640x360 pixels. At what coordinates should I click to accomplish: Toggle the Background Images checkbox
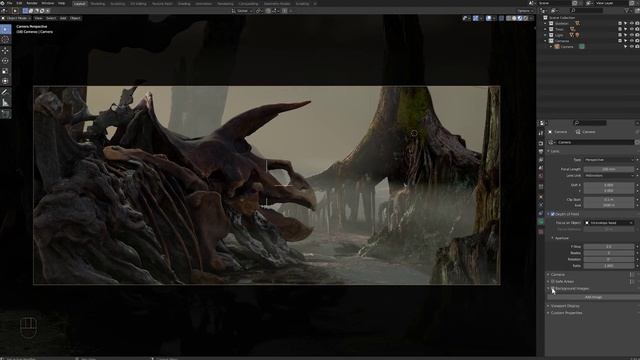pyautogui.click(x=553, y=288)
